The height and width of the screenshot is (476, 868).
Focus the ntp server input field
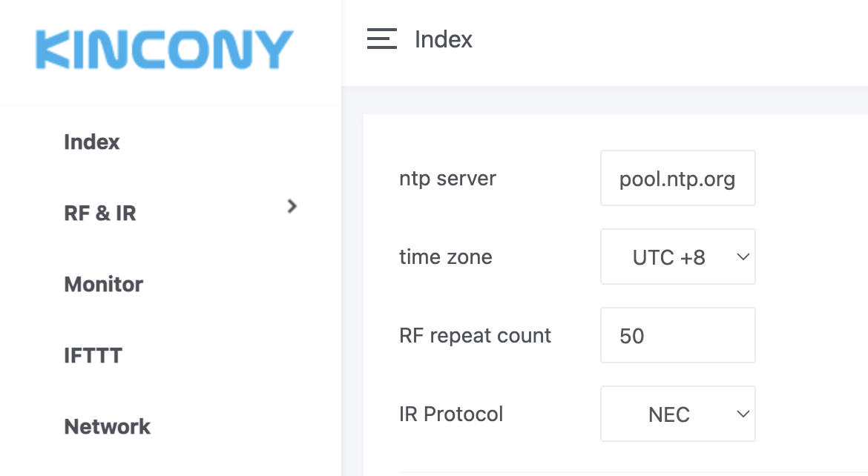677,178
